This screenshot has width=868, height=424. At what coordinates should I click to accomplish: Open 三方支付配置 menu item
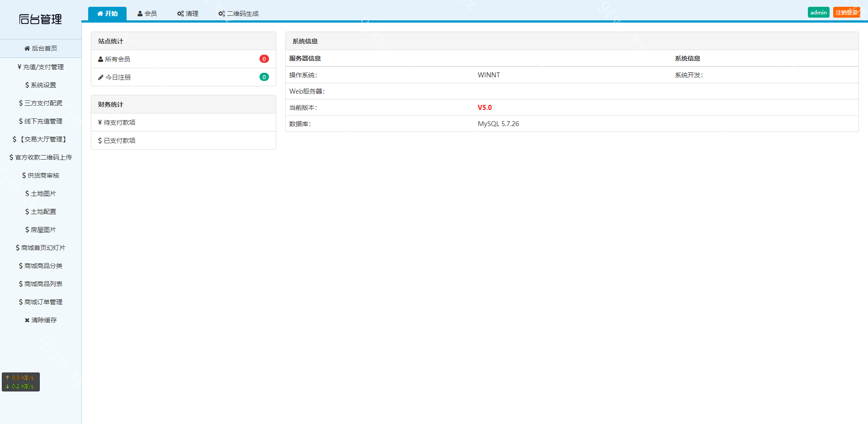click(x=41, y=103)
